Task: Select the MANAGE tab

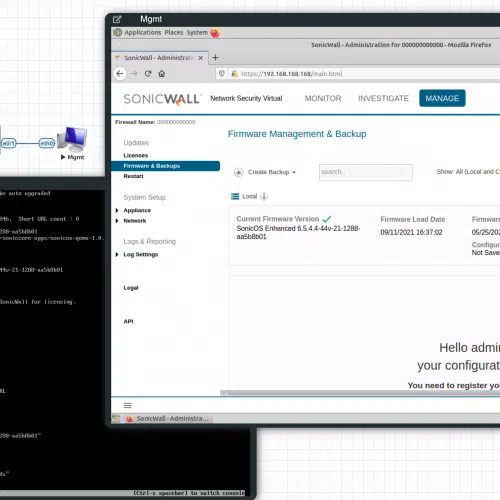Action: click(442, 98)
